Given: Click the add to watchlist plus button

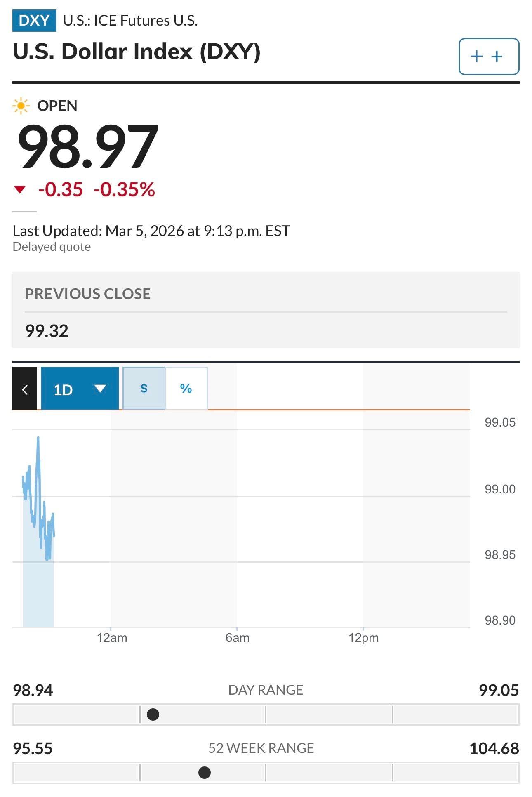Looking at the screenshot, I should click(489, 57).
